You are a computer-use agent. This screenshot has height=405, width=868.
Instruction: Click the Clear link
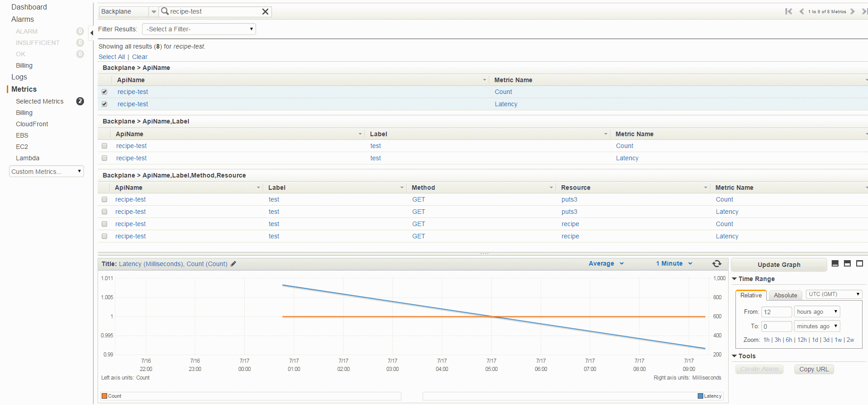(140, 57)
